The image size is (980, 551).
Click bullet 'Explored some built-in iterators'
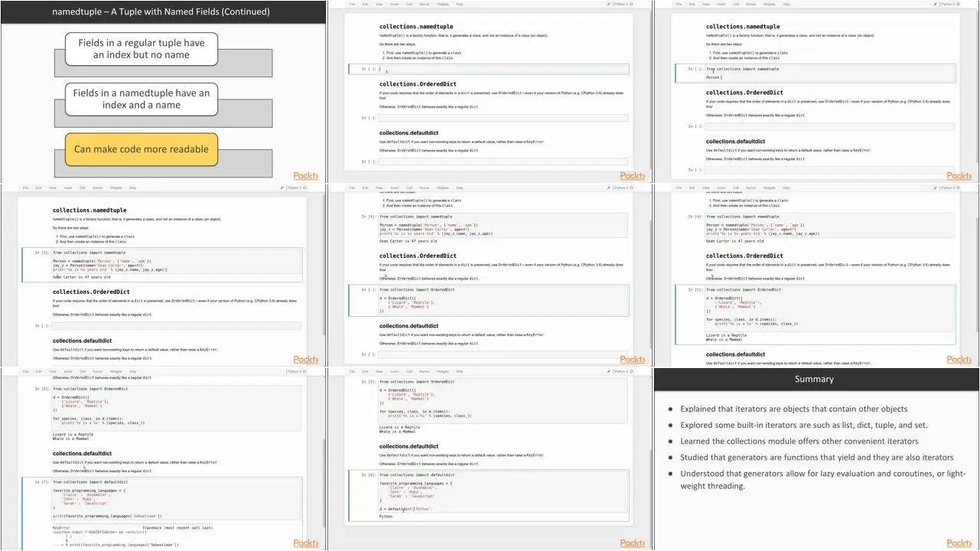804,425
